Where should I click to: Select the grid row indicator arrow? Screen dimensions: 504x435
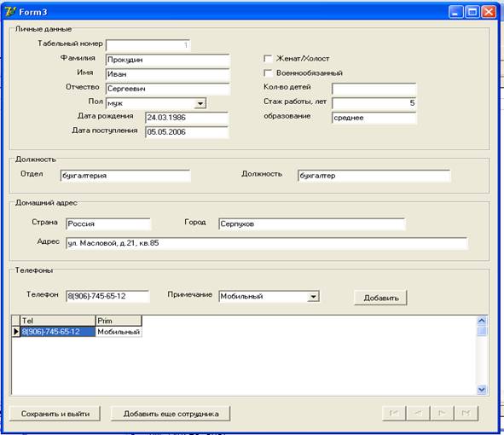pos(15,332)
